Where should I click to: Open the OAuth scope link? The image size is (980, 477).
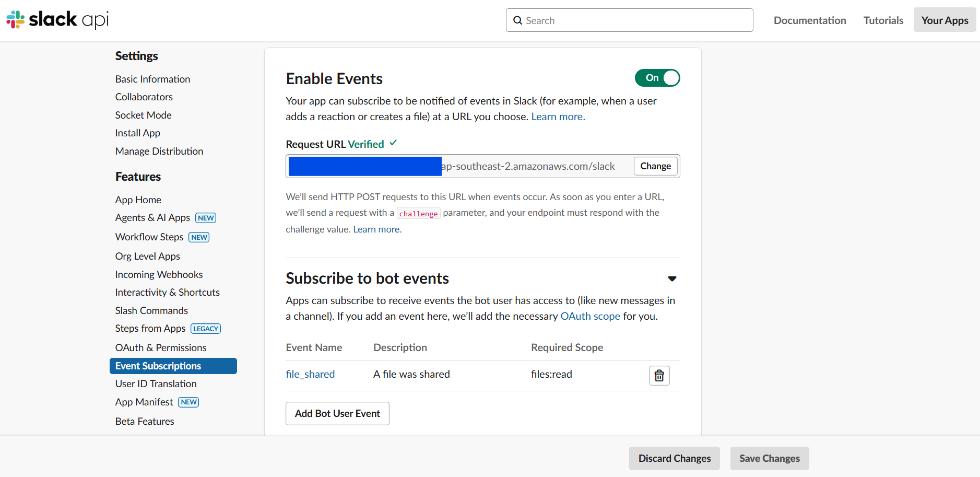[x=590, y=316]
